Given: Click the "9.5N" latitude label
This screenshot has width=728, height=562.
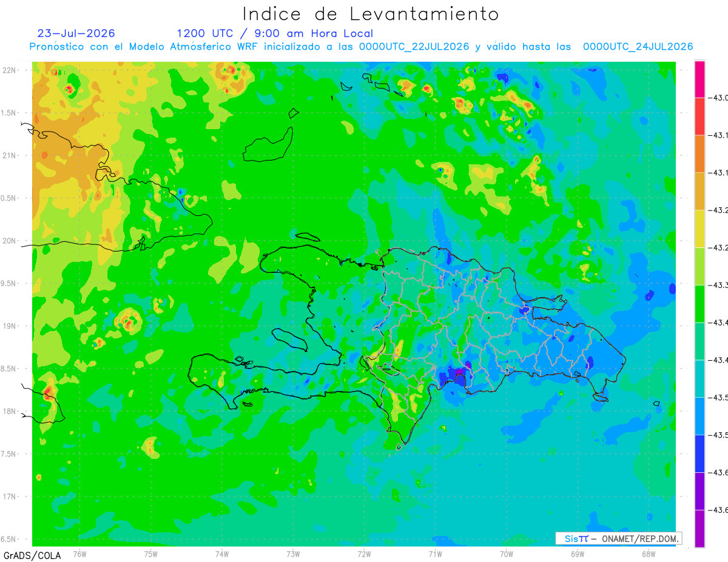Looking at the screenshot, I should (x=8, y=283).
